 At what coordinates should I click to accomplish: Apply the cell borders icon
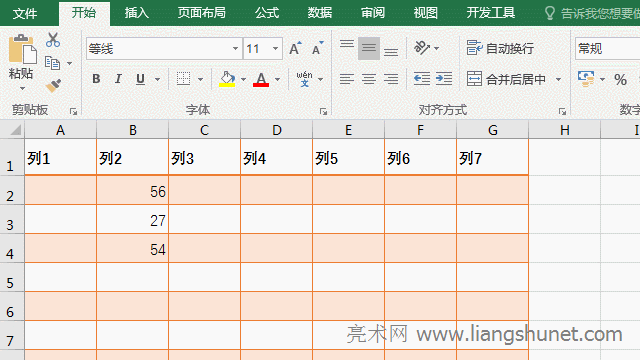point(183,79)
